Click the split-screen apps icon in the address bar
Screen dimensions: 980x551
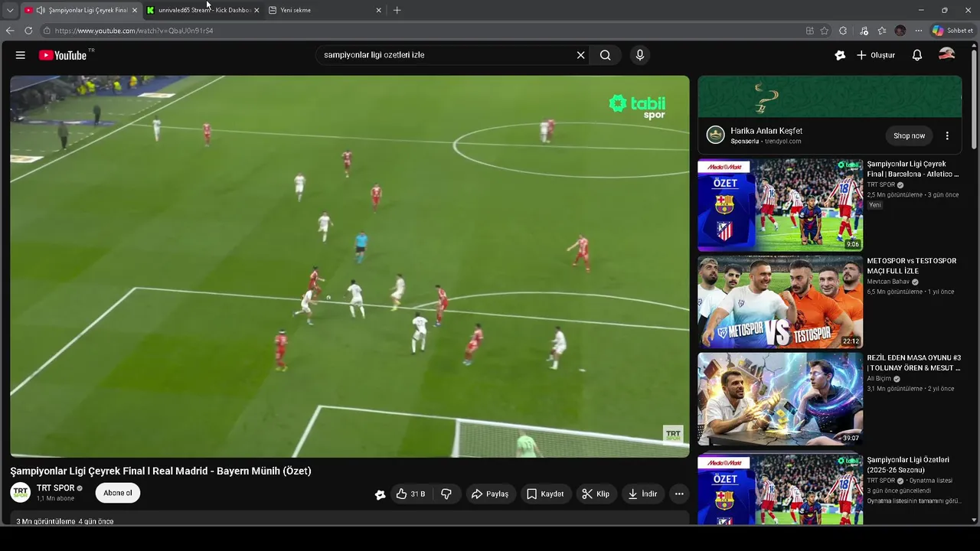(x=809, y=31)
